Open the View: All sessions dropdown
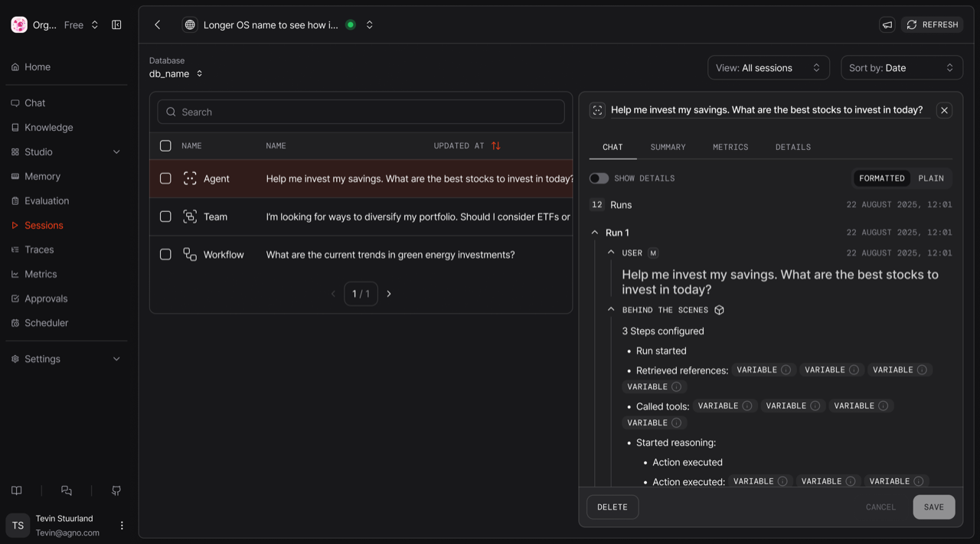980x544 pixels. tap(769, 68)
